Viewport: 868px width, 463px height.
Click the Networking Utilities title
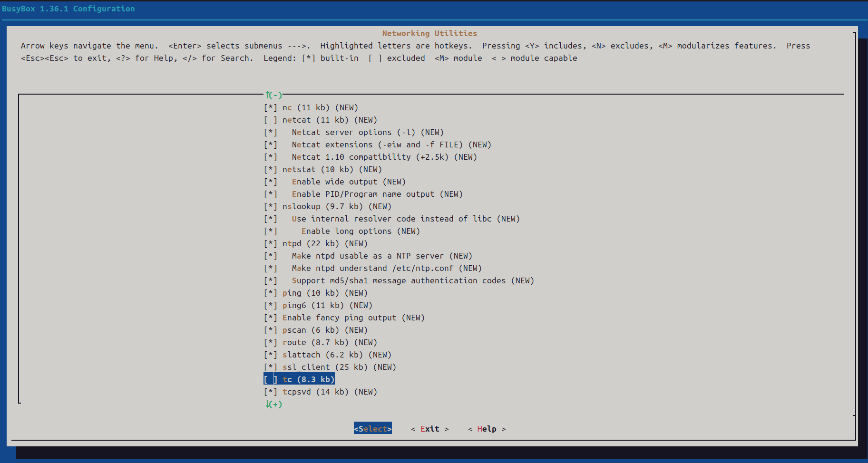[x=429, y=33]
